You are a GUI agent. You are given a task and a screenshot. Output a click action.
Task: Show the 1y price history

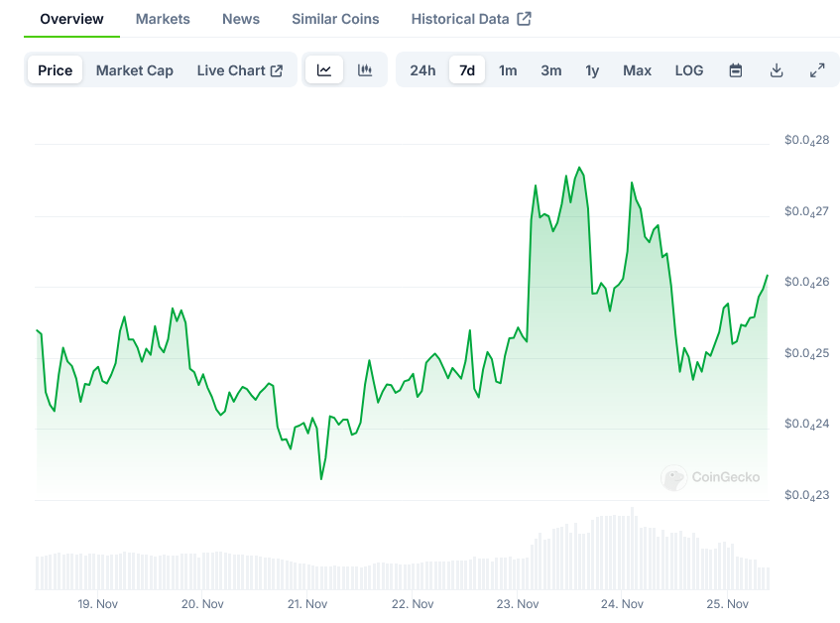(x=592, y=70)
